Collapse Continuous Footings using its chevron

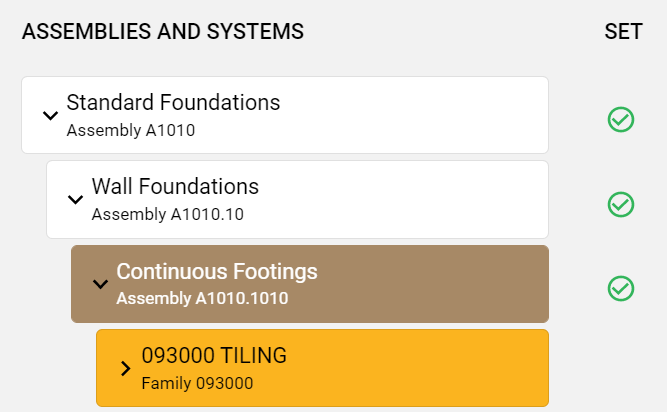pos(100,284)
